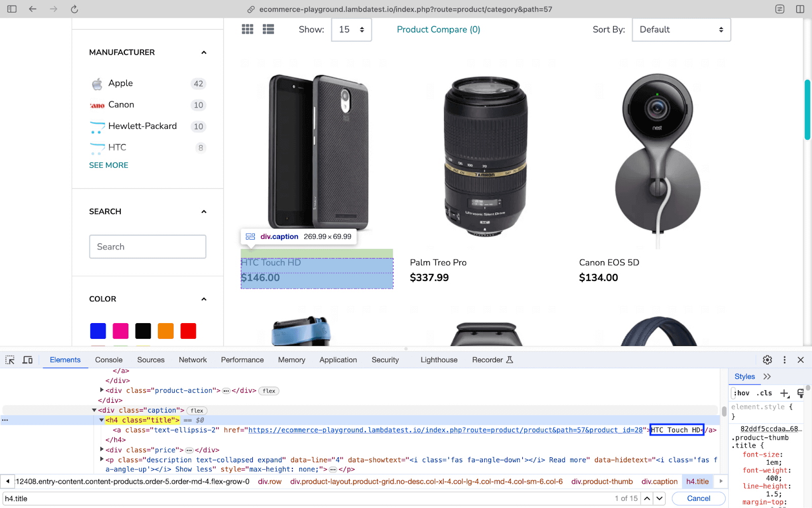Viewport: 812px width, 508px height.
Task: Select the black color swatch
Action: (x=143, y=331)
